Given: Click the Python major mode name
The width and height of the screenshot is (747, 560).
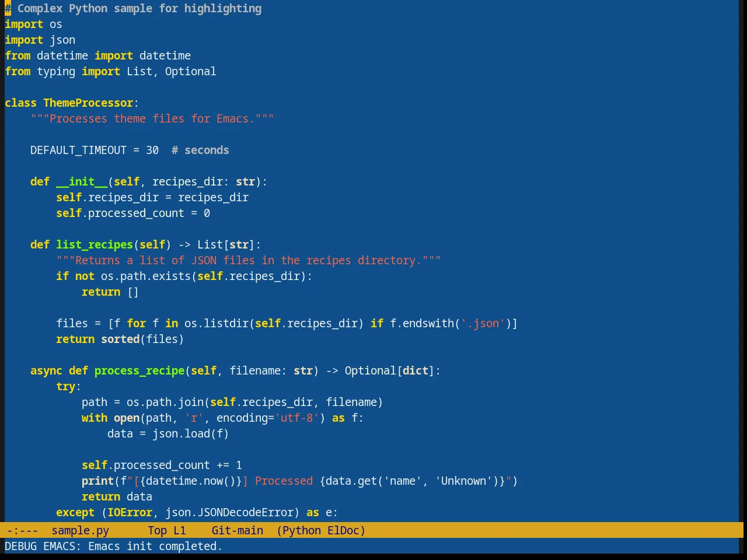Looking at the screenshot, I should (301, 530).
